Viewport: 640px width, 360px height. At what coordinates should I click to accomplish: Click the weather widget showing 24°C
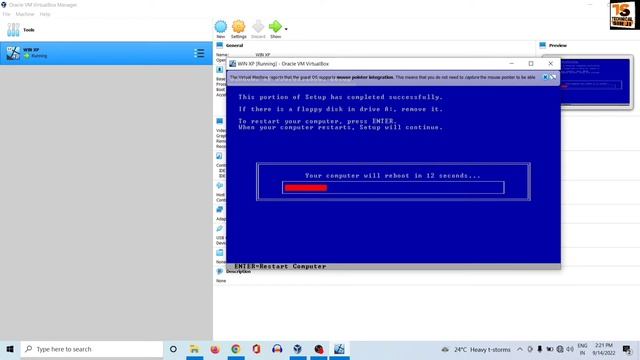[476, 350]
